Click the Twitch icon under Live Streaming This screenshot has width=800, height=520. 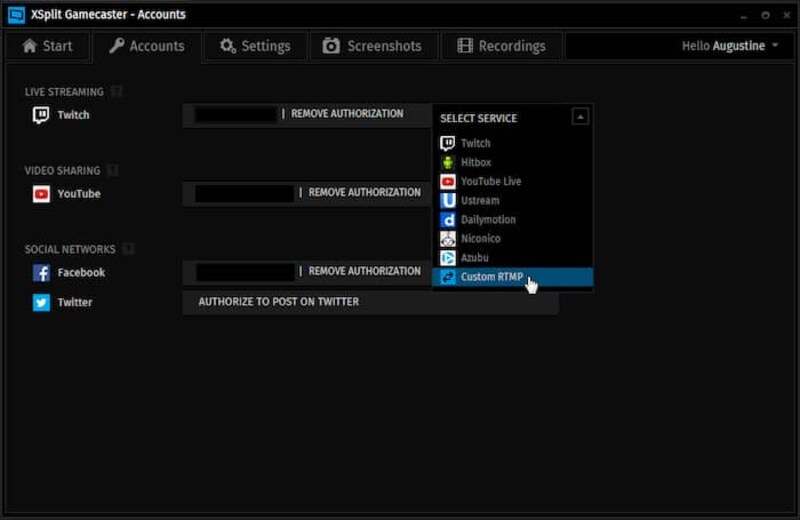(41, 115)
